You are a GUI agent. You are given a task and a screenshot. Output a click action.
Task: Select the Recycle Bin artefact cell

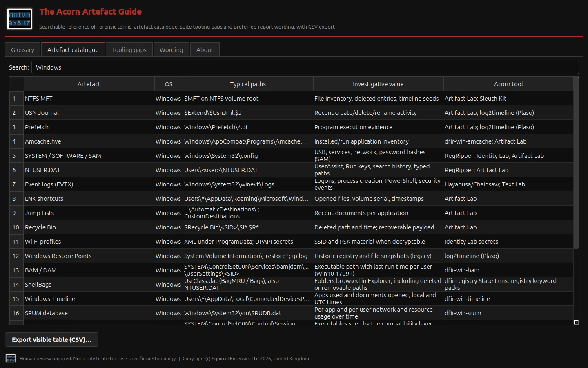click(x=89, y=227)
